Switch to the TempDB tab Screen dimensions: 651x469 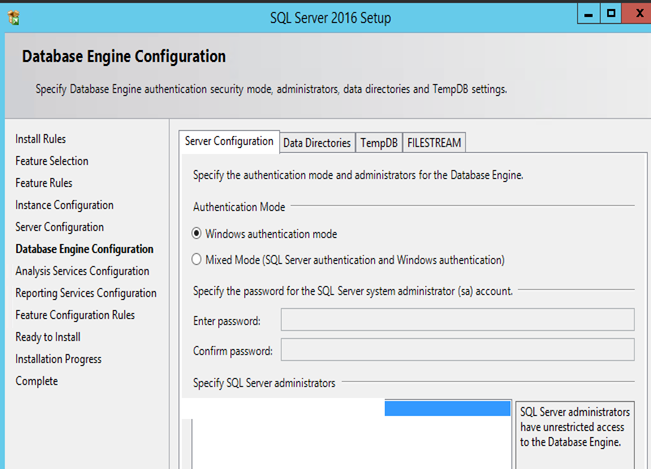tap(379, 143)
